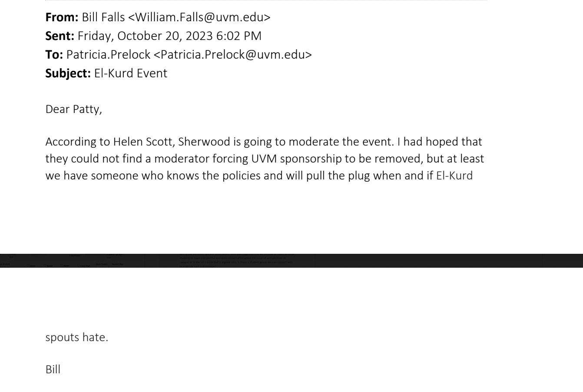Click the sender email William.Falls@uvm.edu
Screen dimensions: 583x392
[199, 17]
